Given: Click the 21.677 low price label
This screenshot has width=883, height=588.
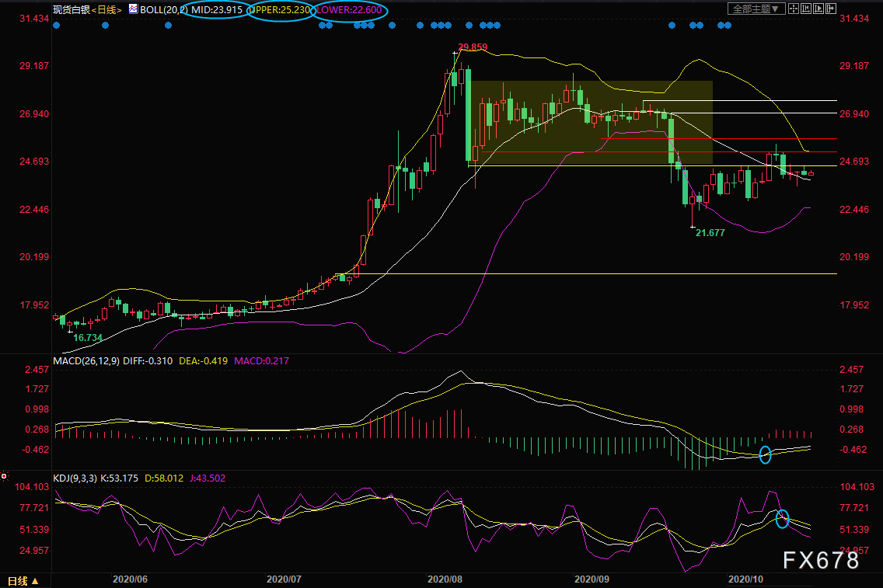Looking at the screenshot, I should tap(710, 232).
